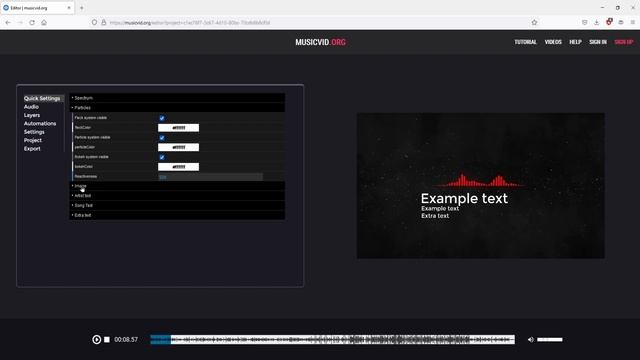Expand the Extra text settings group

click(x=178, y=215)
